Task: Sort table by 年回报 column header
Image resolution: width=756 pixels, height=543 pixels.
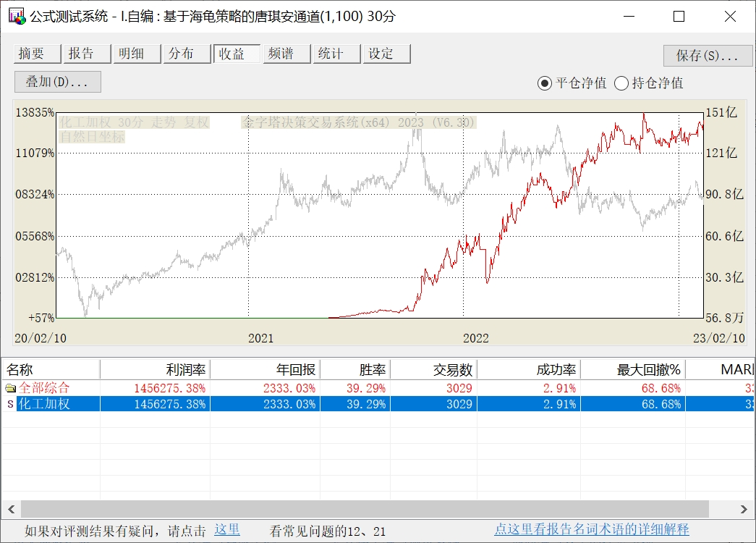Action: 265,370
